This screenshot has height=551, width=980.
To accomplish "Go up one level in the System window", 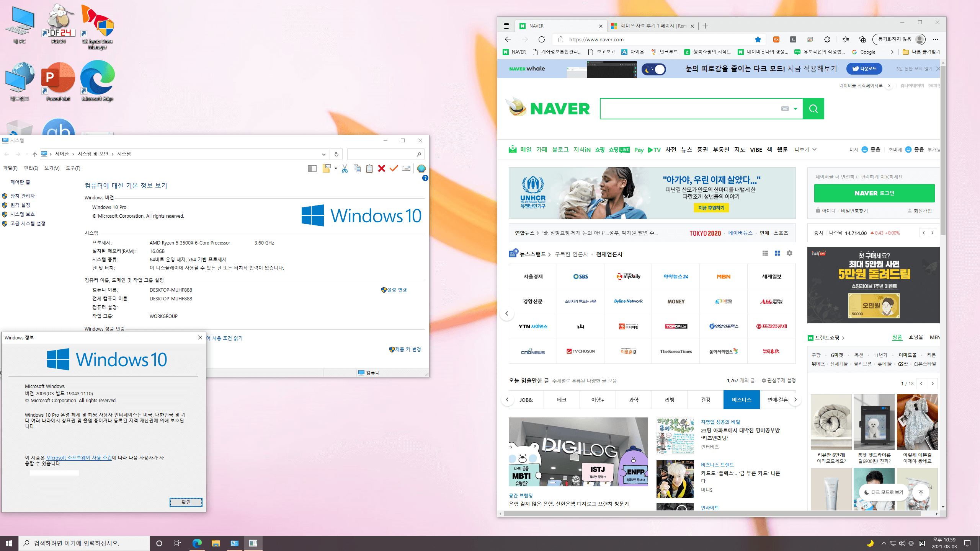I will tap(34, 154).
